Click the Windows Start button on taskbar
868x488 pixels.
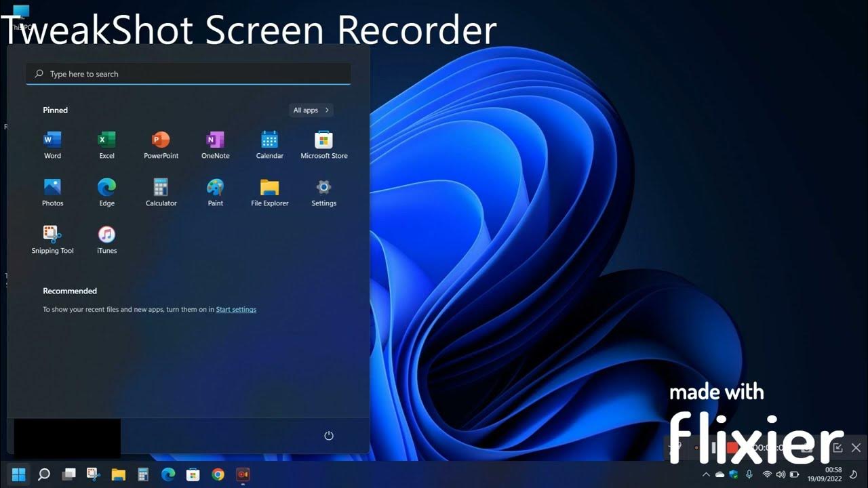click(18, 474)
